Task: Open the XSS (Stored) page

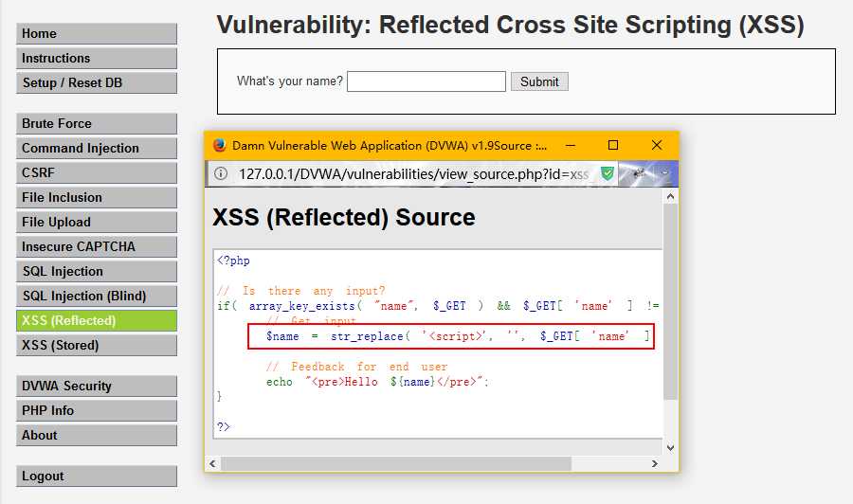Action: [x=97, y=345]
